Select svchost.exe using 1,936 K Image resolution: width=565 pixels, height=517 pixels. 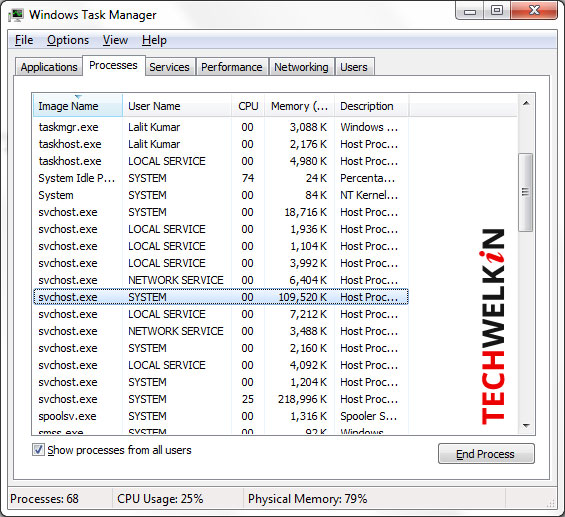221,229
